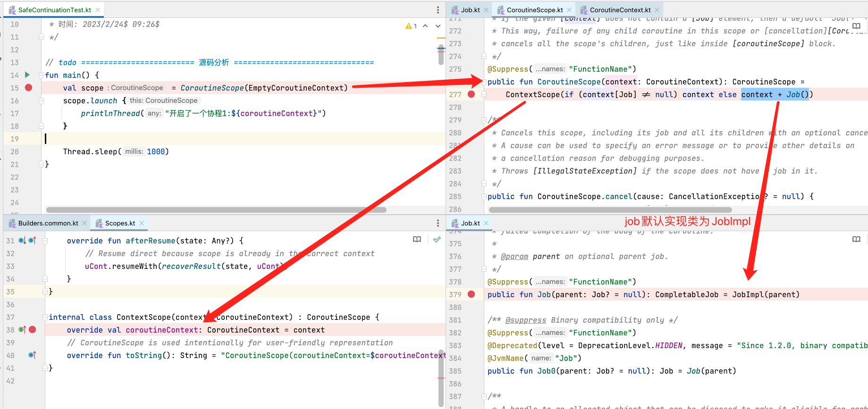This screenshot has height=409, width=868.
Task: Collapse the main function fold at line 14
Action: (x=42, y=75)
